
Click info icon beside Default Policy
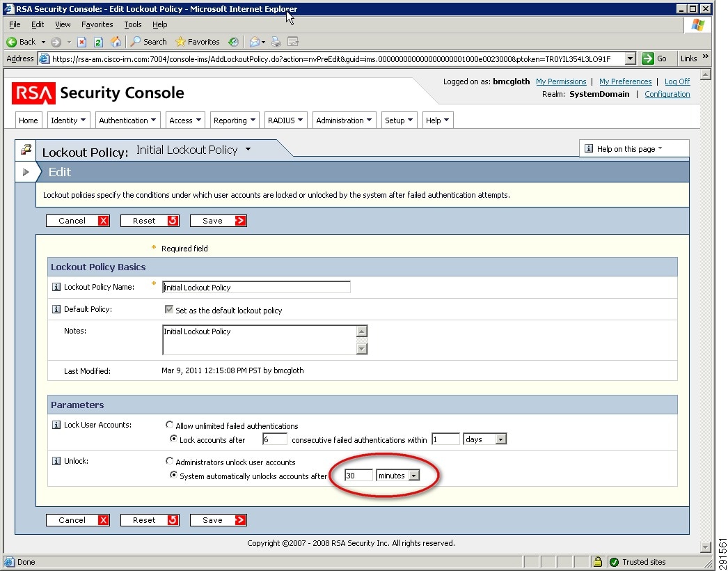click(x=56, y=309)
